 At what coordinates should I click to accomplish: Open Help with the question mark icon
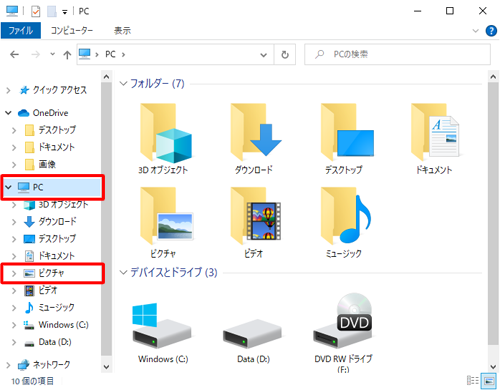tap(491, 31)
